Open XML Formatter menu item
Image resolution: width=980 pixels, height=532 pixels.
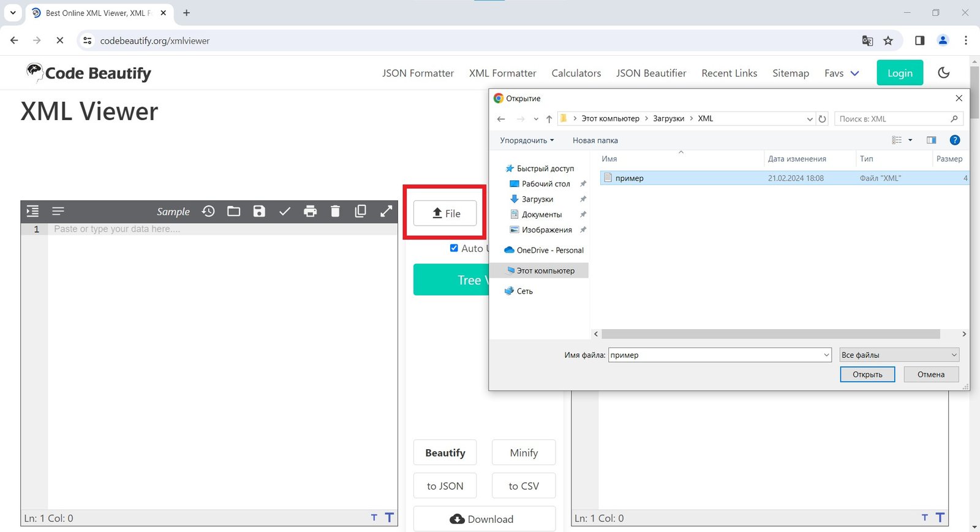(x=502, y=73)
